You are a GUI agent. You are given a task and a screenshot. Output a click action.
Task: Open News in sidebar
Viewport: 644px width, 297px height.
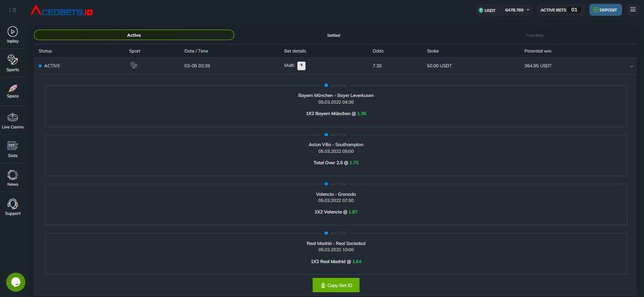click(x=13, y=179)
